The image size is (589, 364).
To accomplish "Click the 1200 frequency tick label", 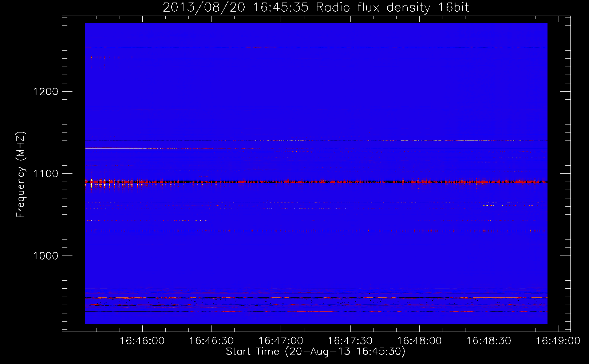I will [x=46, y=91].
